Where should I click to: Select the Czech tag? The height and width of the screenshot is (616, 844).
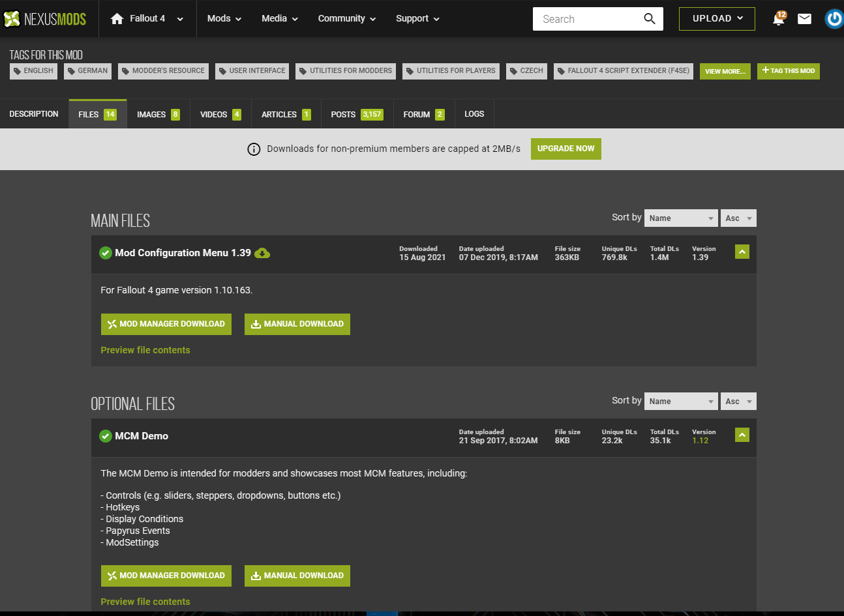click(526, 71)
